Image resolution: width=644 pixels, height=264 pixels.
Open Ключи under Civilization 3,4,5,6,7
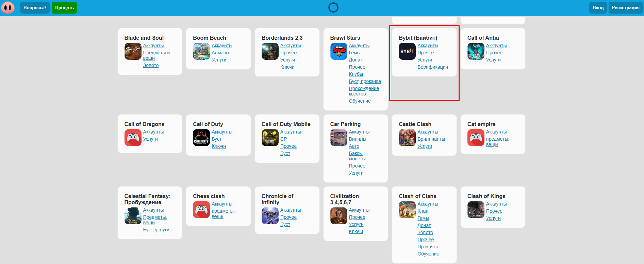356,231
